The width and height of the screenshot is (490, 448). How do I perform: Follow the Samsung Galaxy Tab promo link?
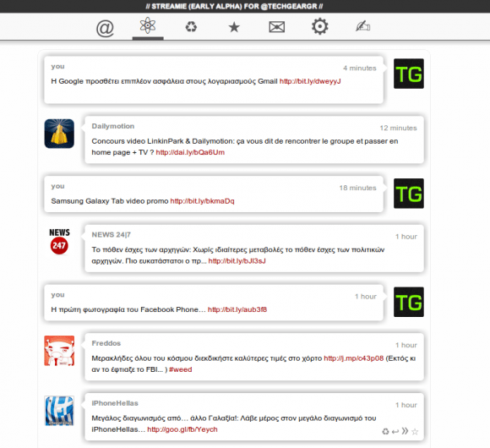tap(202, 201)
